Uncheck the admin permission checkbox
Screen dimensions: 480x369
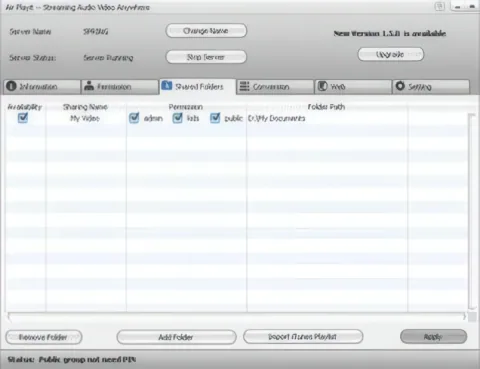(134, 118)
